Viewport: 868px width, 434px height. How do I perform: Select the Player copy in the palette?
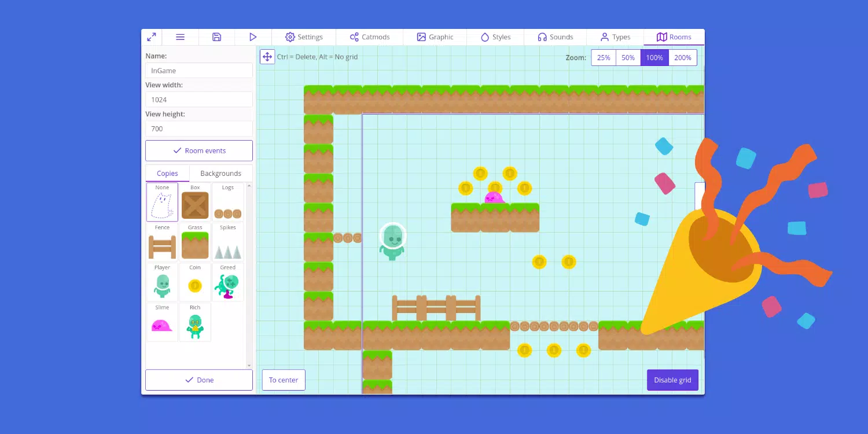pos(162,282)
